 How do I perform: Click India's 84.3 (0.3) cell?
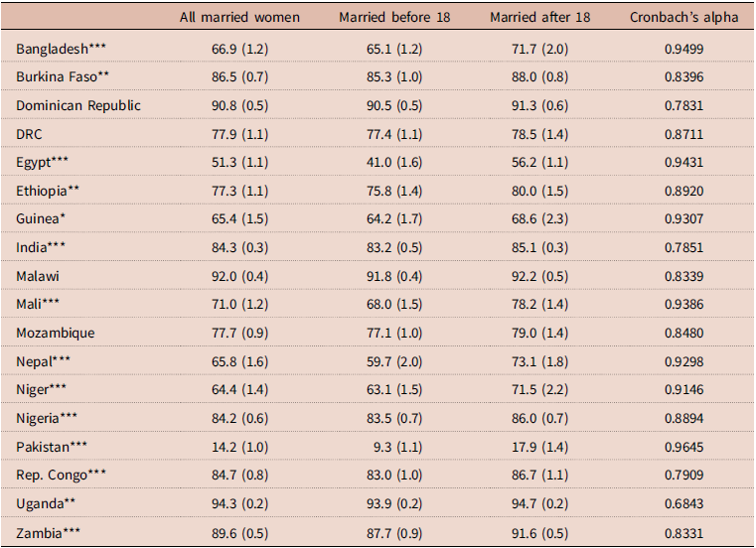pyautogui.click(x=239, y=247)
